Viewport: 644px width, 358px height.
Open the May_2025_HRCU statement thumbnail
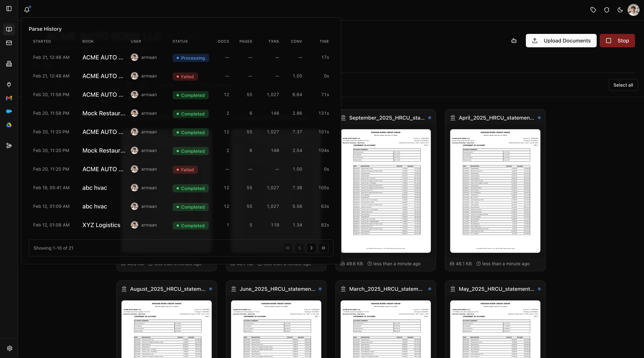coord(495,329)
